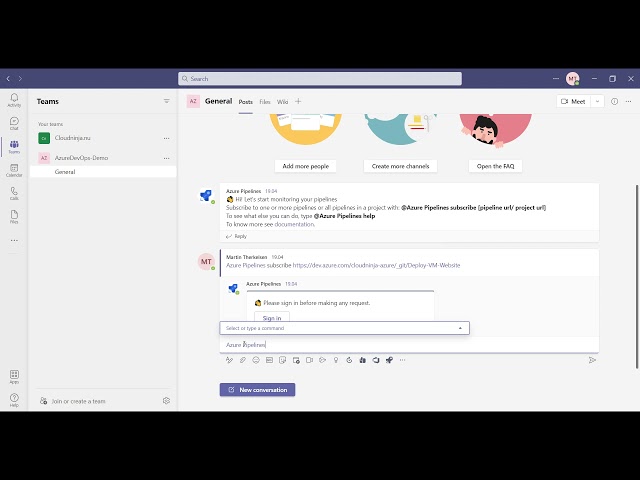Open the GIF picker
The width and height of the screenshot is (640, 480).
point(269,360)
